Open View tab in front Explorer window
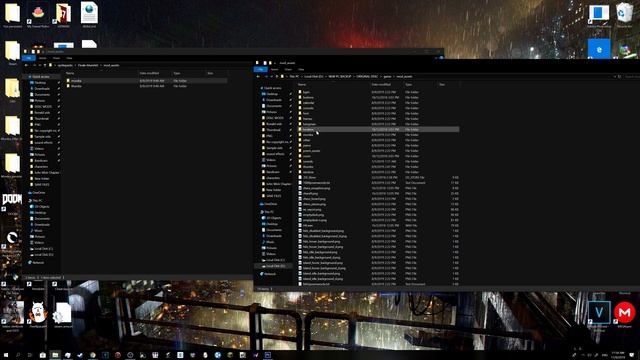The height and width of the screenshot is (360, 640). pyautogui.click(x=301, y=69)
